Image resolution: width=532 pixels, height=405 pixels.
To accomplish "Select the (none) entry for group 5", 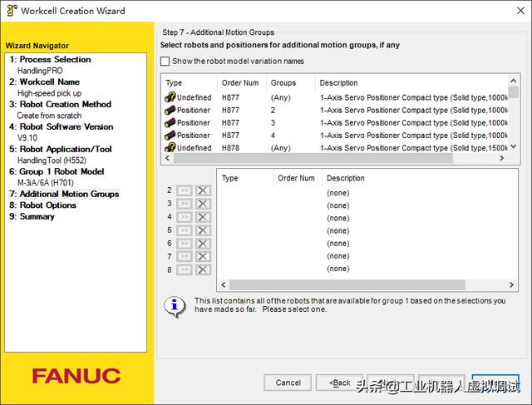I will [338, 231].
